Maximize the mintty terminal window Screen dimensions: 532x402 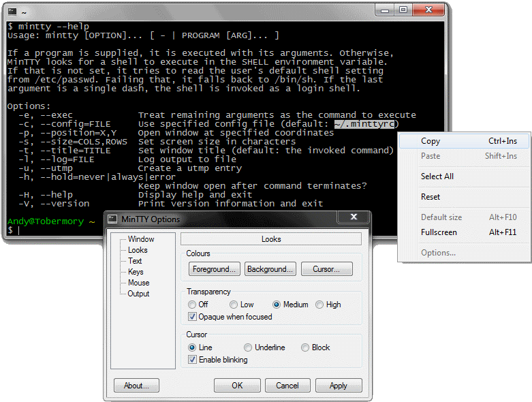click(x=403, y=10)
